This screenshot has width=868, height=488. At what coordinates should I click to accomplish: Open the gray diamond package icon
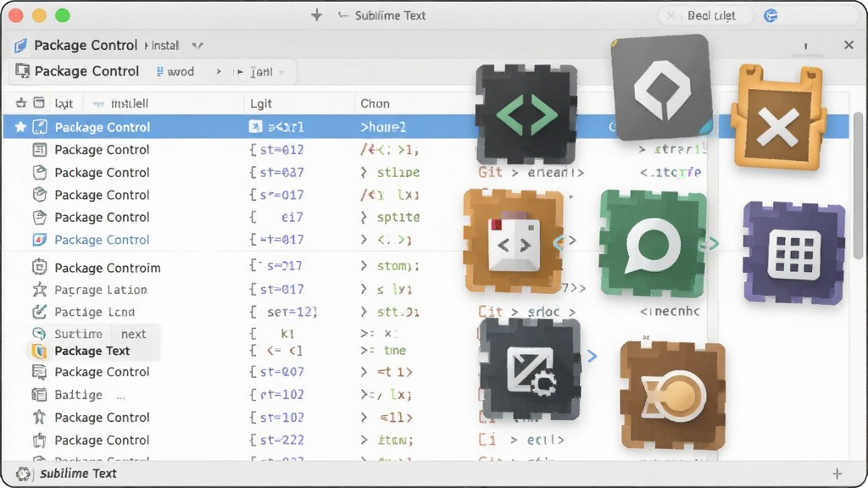[x=661, y=87]
